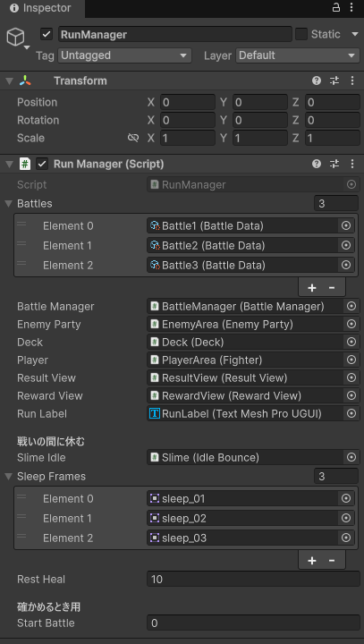Remove an element from Sleep Frames list

332,561
